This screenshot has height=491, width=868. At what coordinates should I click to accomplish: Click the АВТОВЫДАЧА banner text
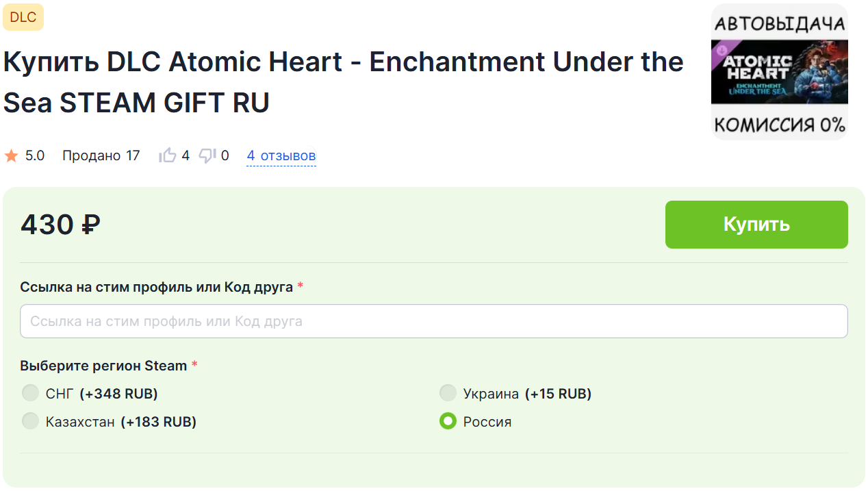point(779,24)
